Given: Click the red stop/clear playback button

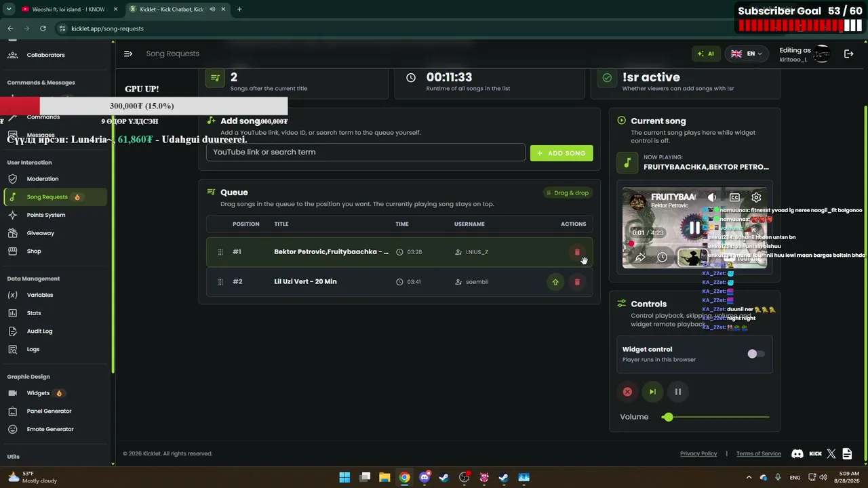Looking at the screenshot, I should pos(627,392).
